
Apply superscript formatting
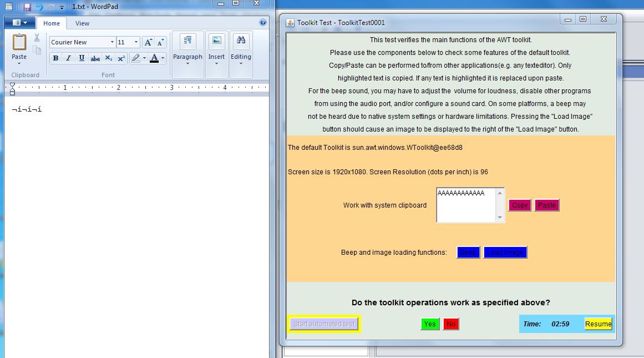pyautogui.click(x=121, y=58)
